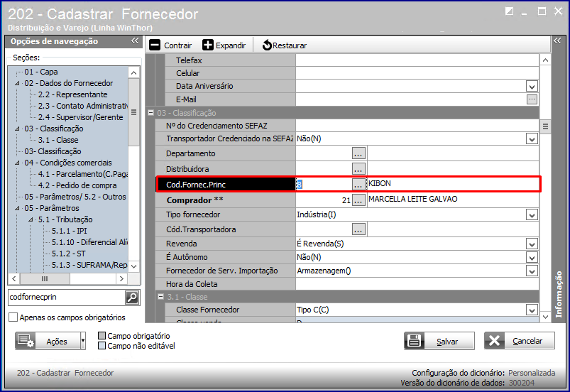Click KIBON supplier name text
The height and width of the screenshot is (392, 570).
[x=380, y=183]
